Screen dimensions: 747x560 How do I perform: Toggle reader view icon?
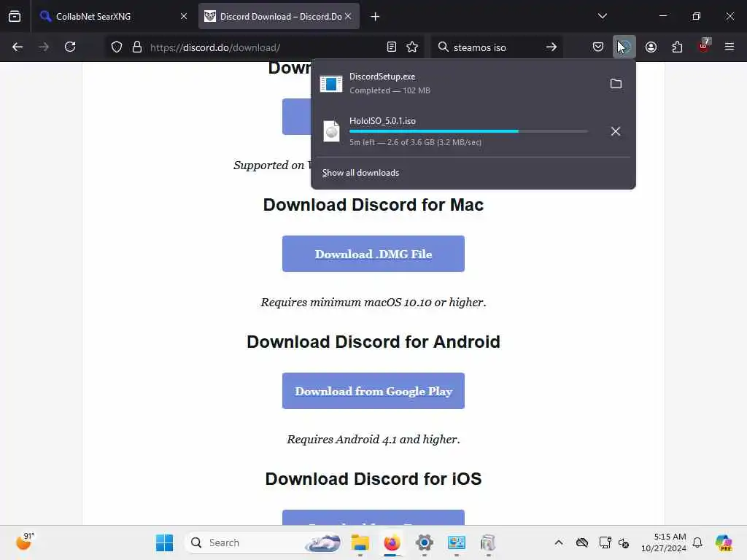[392, 47]
